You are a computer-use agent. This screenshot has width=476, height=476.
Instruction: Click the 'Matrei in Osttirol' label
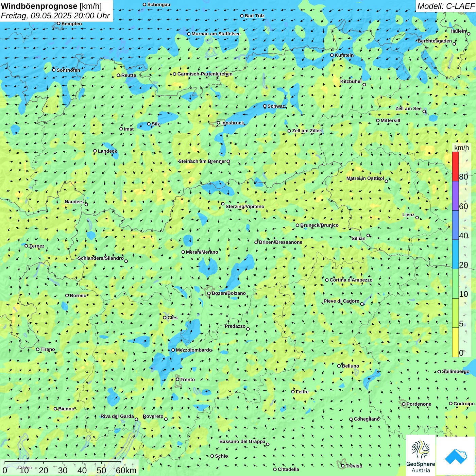(365, 178)
